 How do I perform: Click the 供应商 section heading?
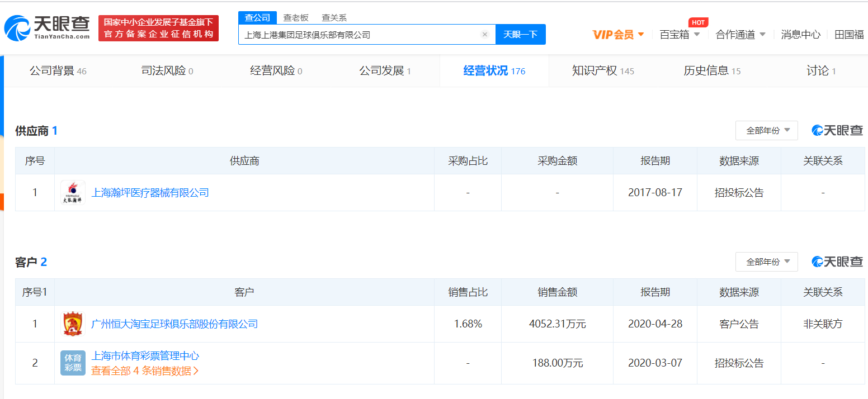pyautogui.click(x=36, y=131)
